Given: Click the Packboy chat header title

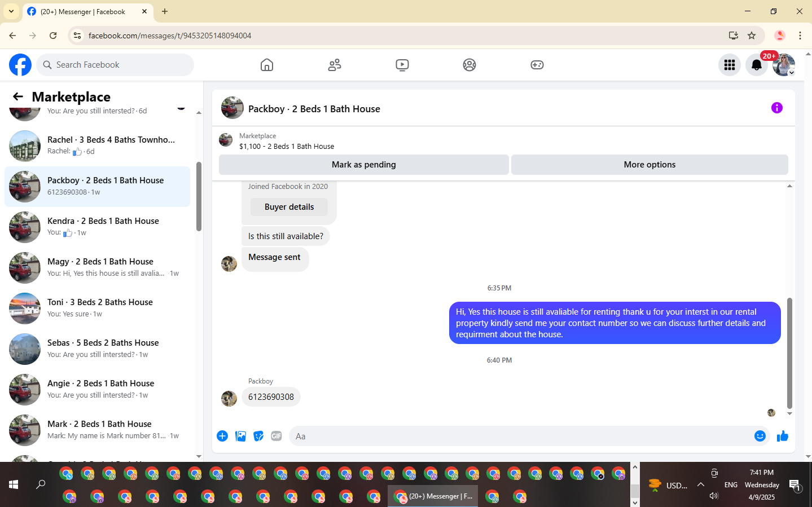Looking at the screenshot, I should tap(314, 109).
